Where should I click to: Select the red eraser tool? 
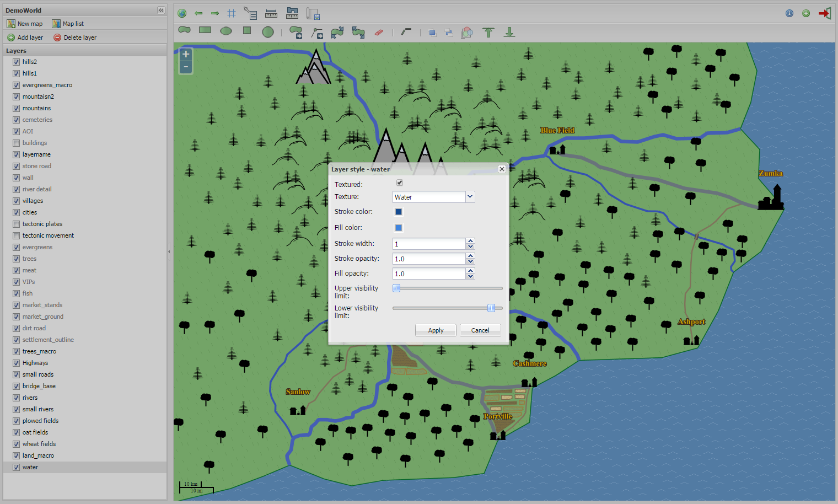click(x=379, y=33)
